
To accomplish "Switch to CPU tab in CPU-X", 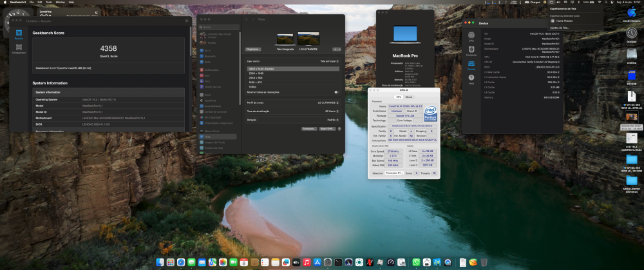I will (x=399, y=97).
